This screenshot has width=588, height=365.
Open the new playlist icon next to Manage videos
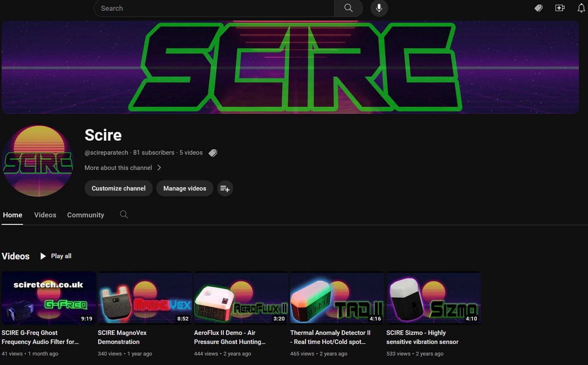[225, 188]
